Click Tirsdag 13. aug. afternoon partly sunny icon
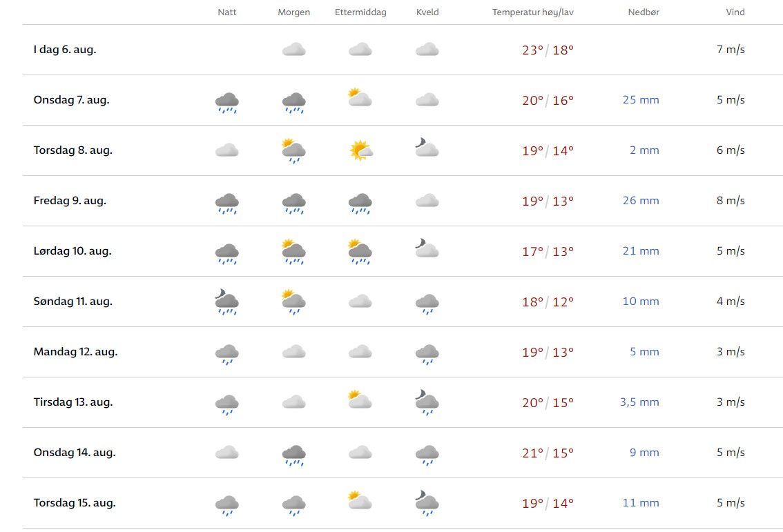This screenshot has width=783, height=532. pyautogui.click(x=360, y=400)
